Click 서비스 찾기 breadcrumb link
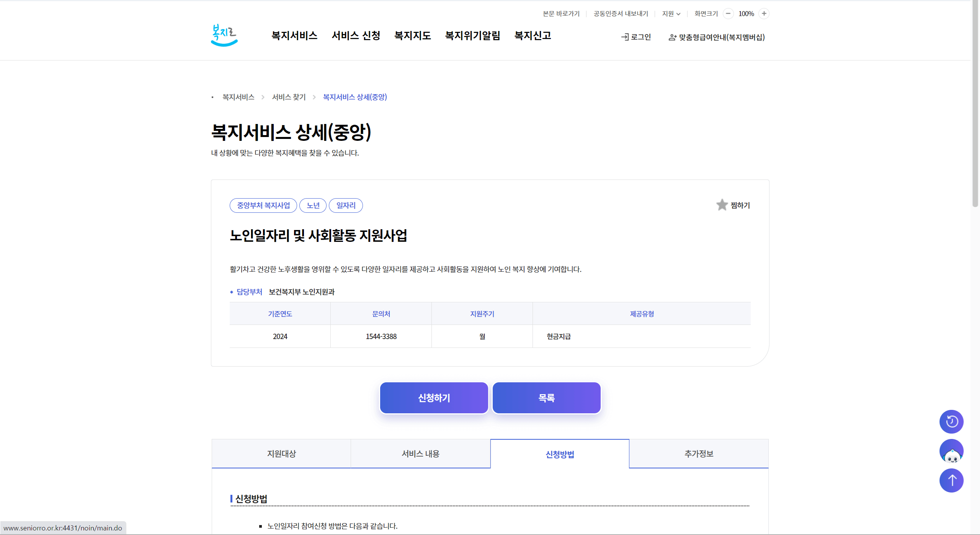This screenshot has height=535, width=980. coord(289,97)
